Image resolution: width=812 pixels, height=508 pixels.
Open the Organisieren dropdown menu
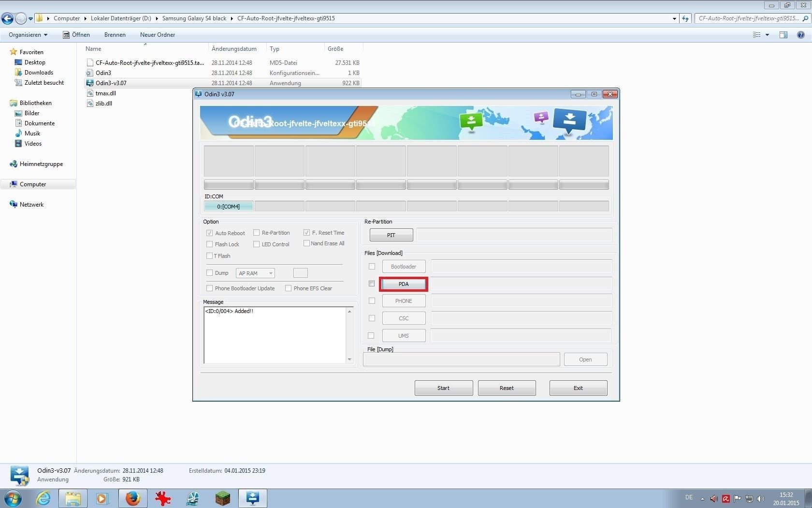[x=28, y=35]
